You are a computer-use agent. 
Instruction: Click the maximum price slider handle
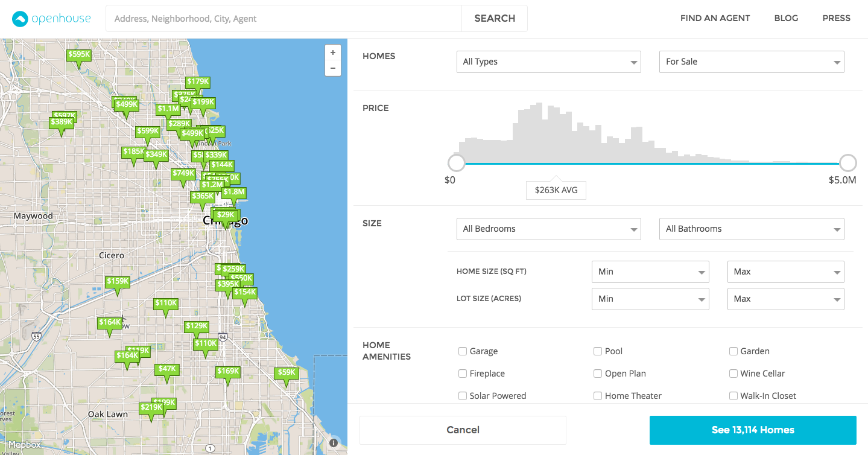pyautogui.click(x=848, y=163)
